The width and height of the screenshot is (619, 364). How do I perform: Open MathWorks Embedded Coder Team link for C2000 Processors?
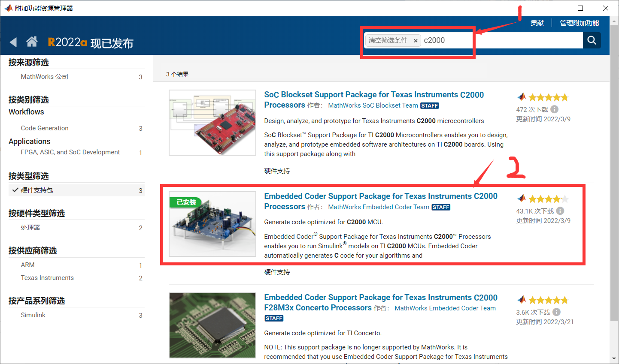click(379, 207)
